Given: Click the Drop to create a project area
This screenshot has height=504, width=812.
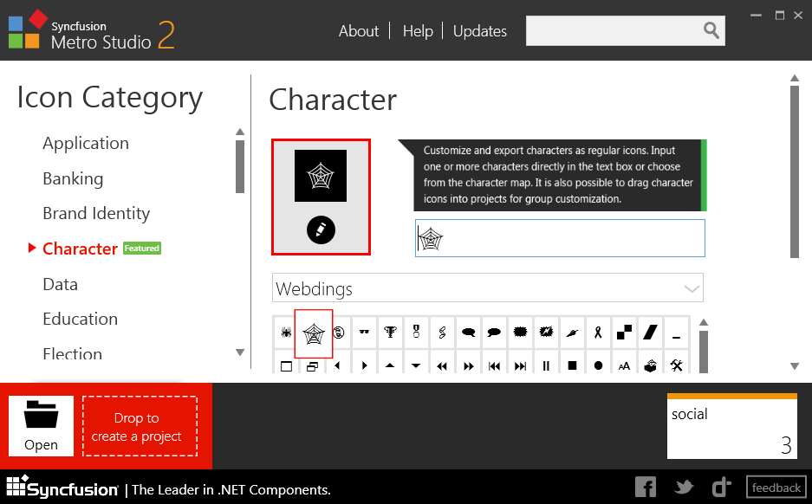Looking at the screenshot, I should 140,426.
